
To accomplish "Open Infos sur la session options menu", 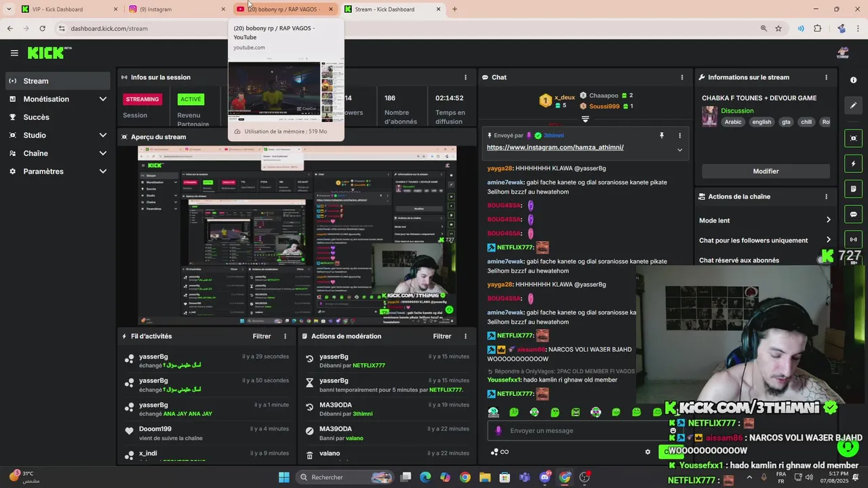I will (465, 77).
